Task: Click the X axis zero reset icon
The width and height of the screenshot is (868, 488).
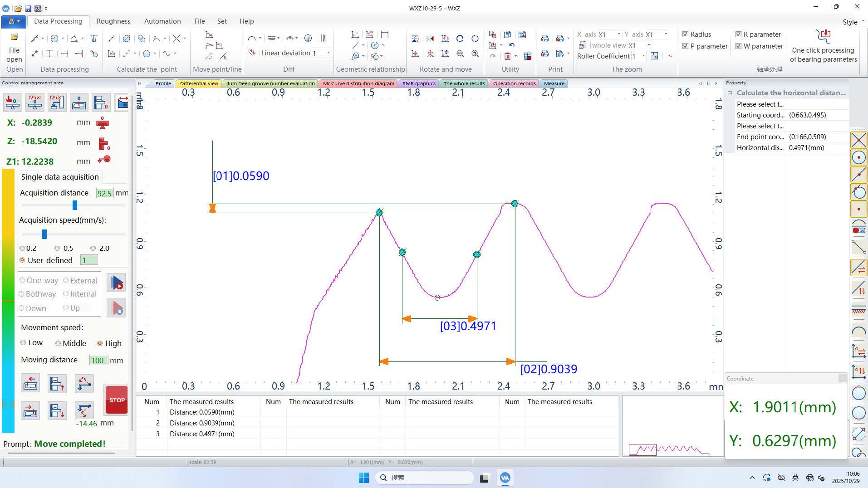Action: coord(103,123)
